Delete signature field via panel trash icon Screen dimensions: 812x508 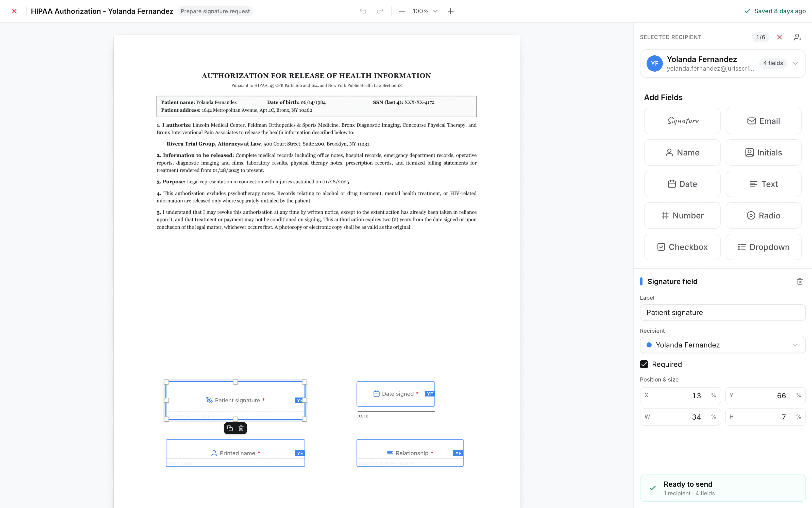(x=800, y=281)
